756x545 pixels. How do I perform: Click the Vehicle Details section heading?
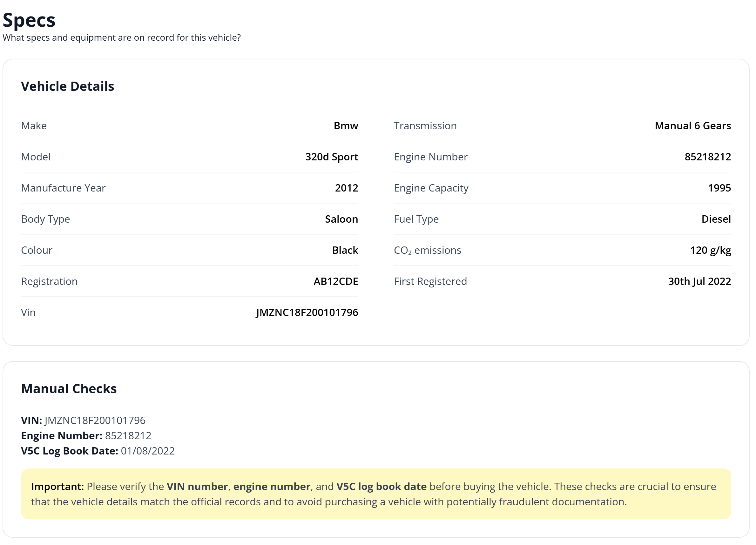point(68,86)
